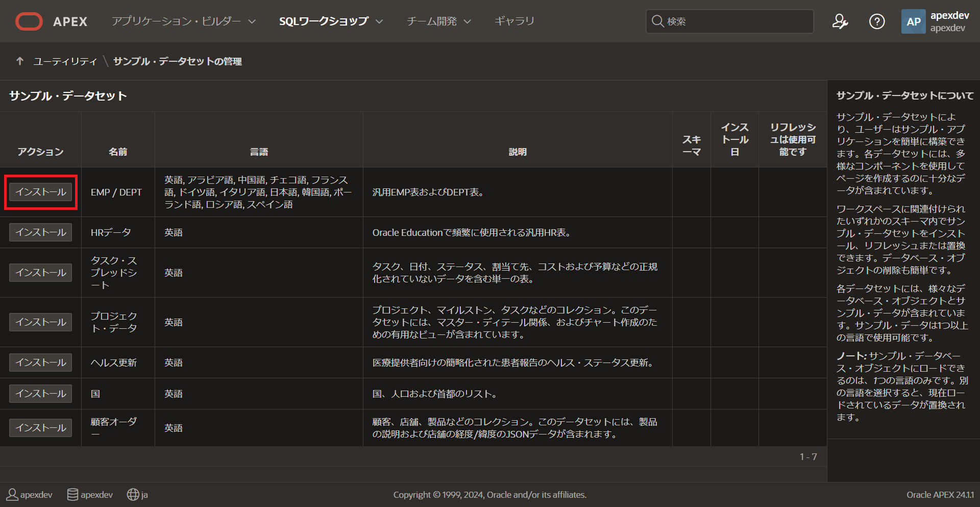Install the 顧客オーダー dataset
Viewport: 980px width, 507px height.
click(41, 428)
